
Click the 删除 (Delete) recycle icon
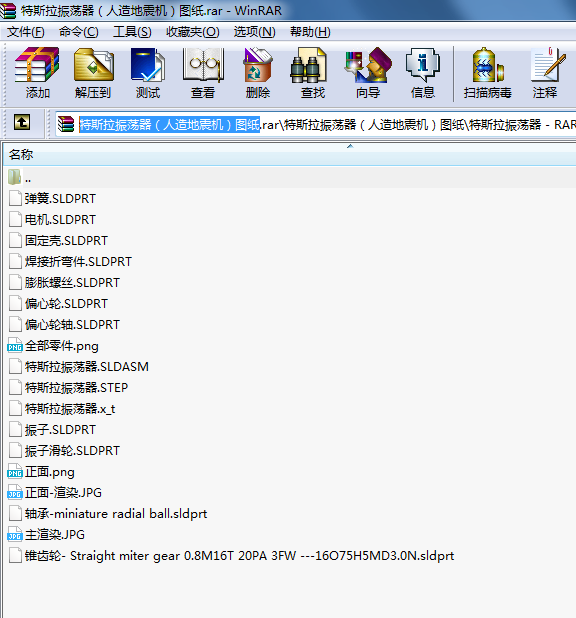(258, 65)
